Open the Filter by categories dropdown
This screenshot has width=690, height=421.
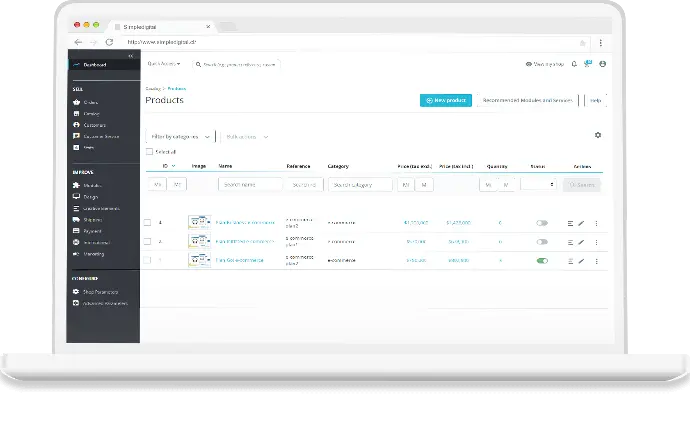click(180, 136)
